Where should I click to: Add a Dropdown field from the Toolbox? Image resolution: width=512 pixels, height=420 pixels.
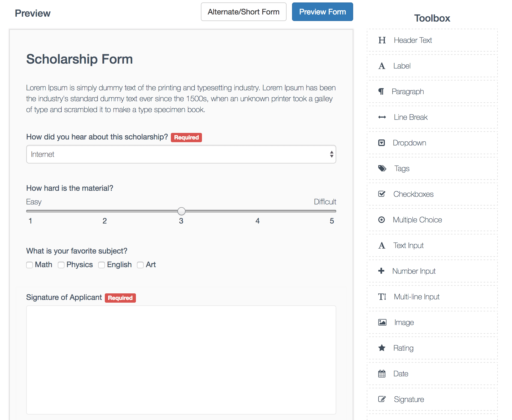click(x=382, y=143)
